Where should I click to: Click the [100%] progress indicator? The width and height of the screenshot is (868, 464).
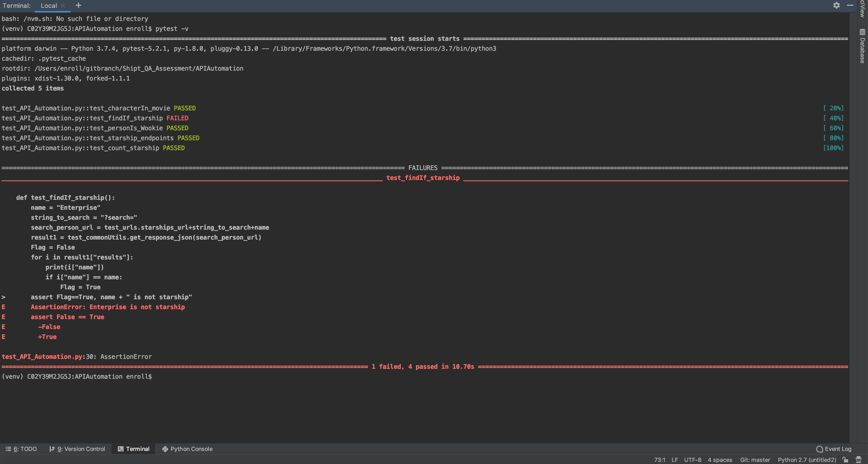click(x=833, y=148)
